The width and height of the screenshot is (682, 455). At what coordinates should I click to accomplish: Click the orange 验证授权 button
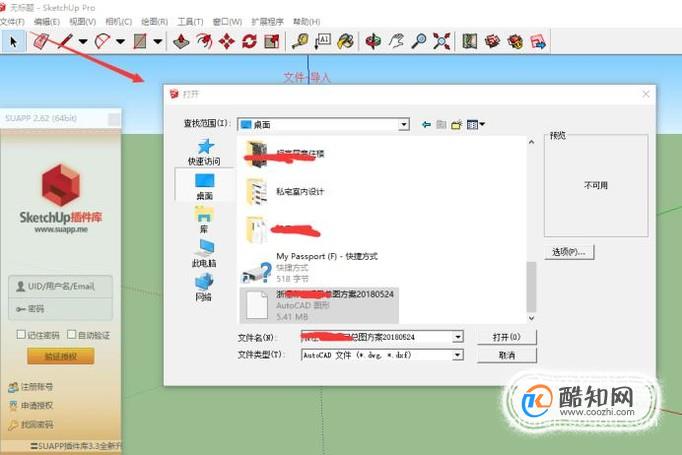(x=60, y=356)
